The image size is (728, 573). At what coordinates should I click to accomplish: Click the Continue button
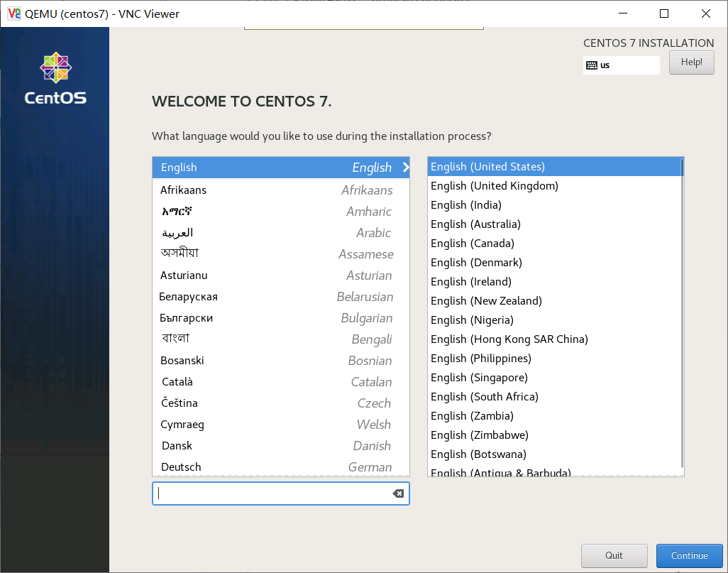(x=689, y=555)
